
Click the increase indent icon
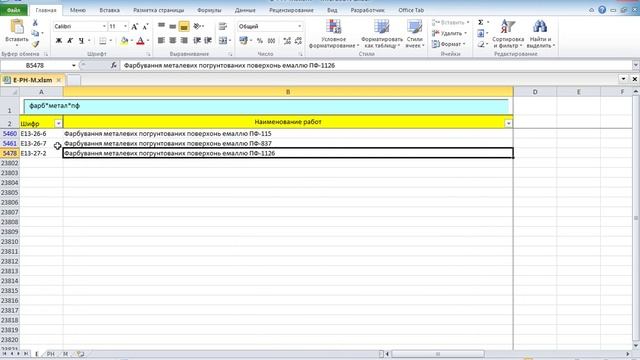(x=208, y=40)
